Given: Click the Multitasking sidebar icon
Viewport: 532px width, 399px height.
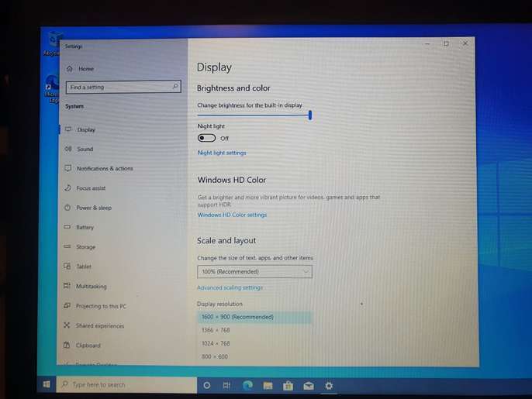Looking at the screenshot, I should coord(67,286).
